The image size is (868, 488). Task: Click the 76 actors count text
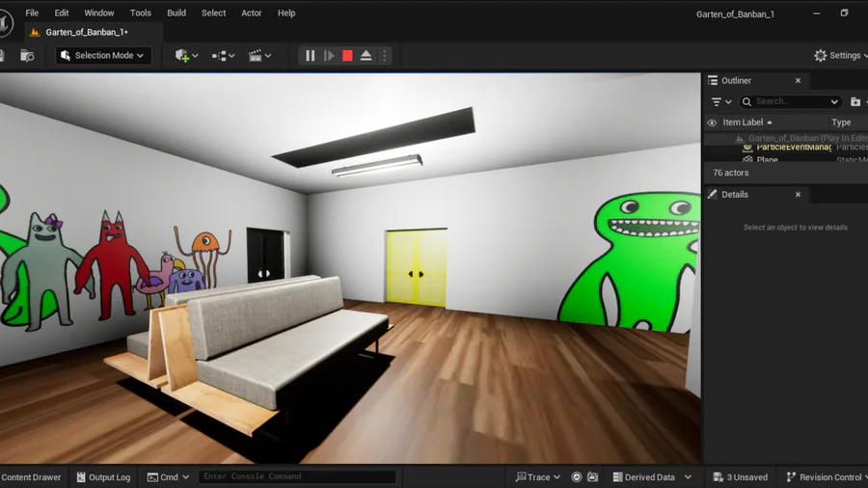click(731, 173)
